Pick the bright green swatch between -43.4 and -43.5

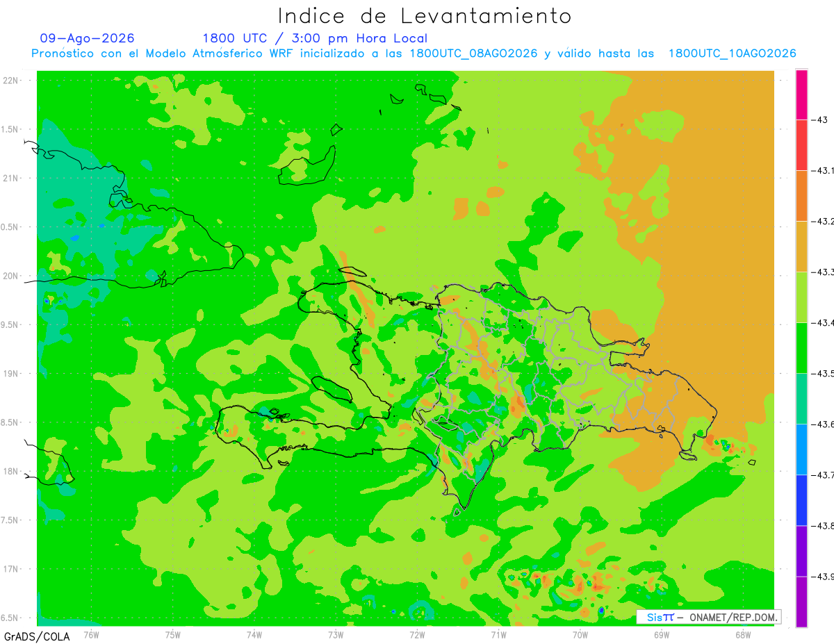click(x=801, y=348)
